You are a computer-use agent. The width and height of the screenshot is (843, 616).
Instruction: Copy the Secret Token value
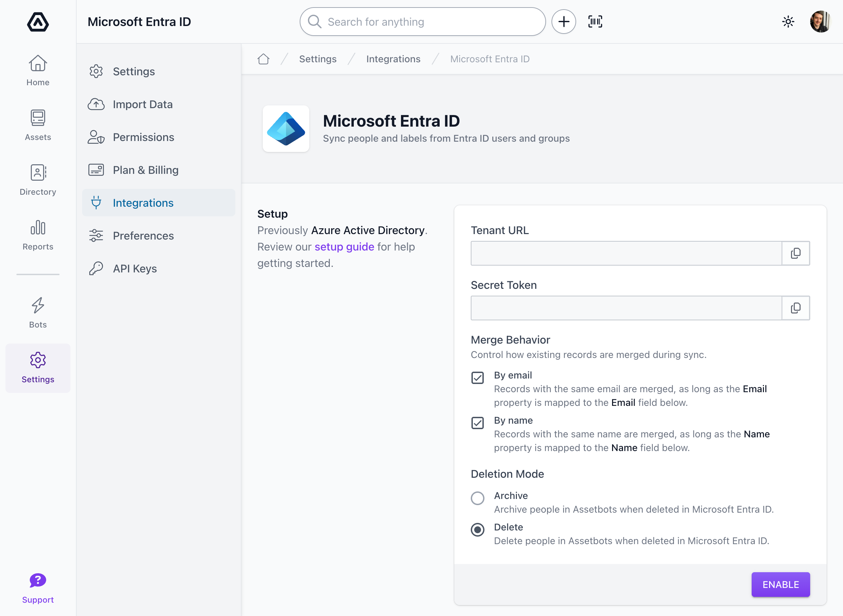tap(795, 308)
